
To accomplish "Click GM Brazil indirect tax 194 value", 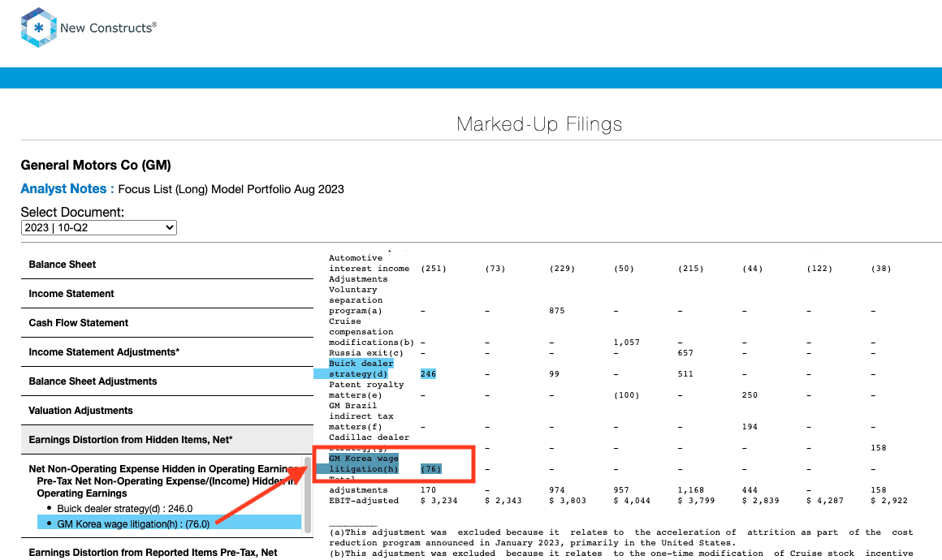I will [x=750, y=427].
